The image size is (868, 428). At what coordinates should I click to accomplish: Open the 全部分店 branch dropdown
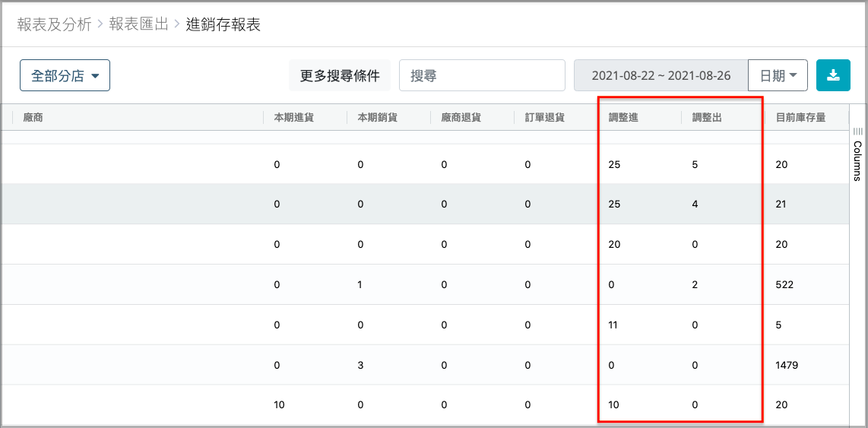[65, 75]
